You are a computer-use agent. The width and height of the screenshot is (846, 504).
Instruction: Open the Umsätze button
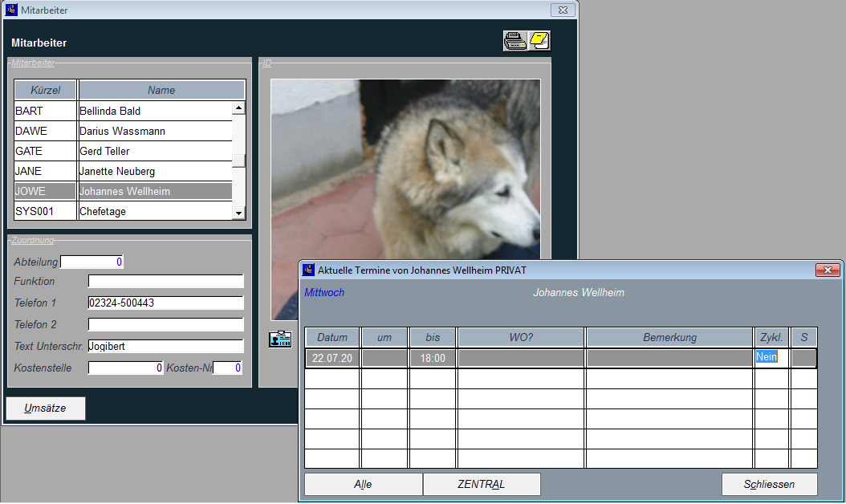tap(45, 408)
